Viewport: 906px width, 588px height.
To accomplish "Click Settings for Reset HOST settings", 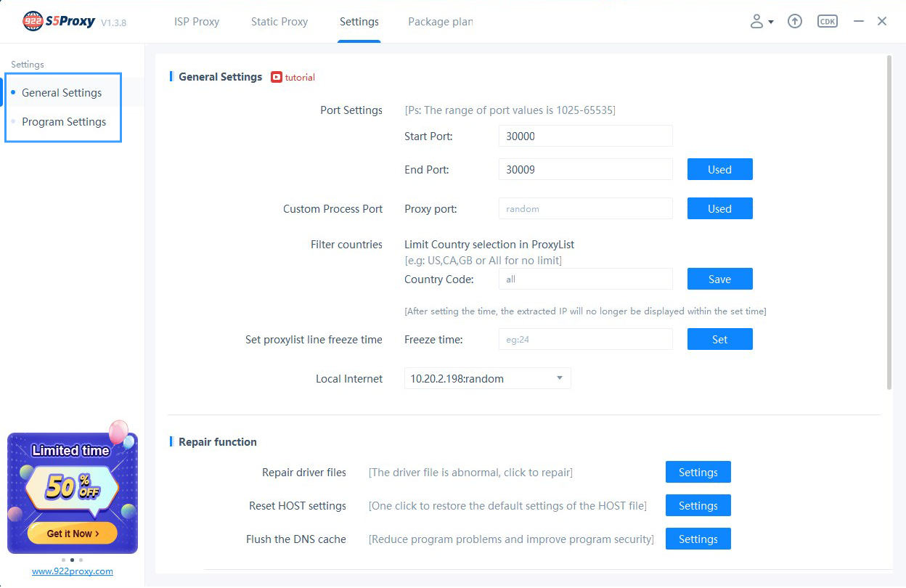I will pos(698,505).
